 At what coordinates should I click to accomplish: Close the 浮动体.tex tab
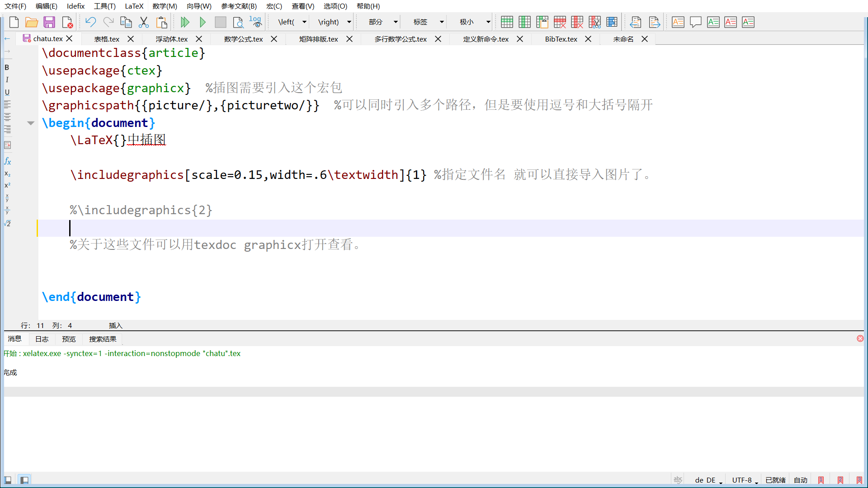pos(199,39)
